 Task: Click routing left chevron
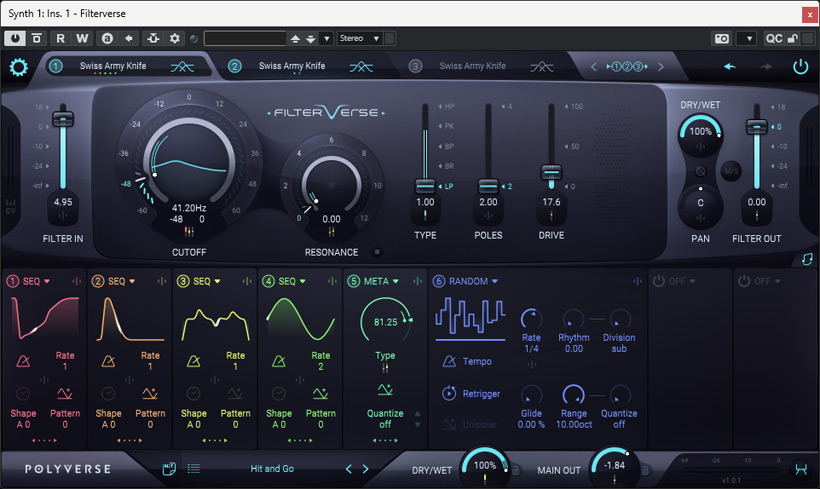point(594,66)
